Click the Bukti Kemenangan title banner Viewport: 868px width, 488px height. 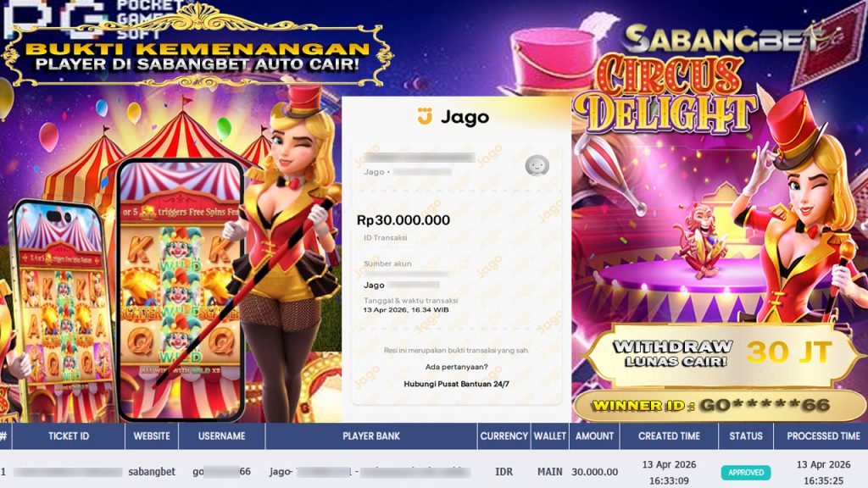click(x=197, y=56)
